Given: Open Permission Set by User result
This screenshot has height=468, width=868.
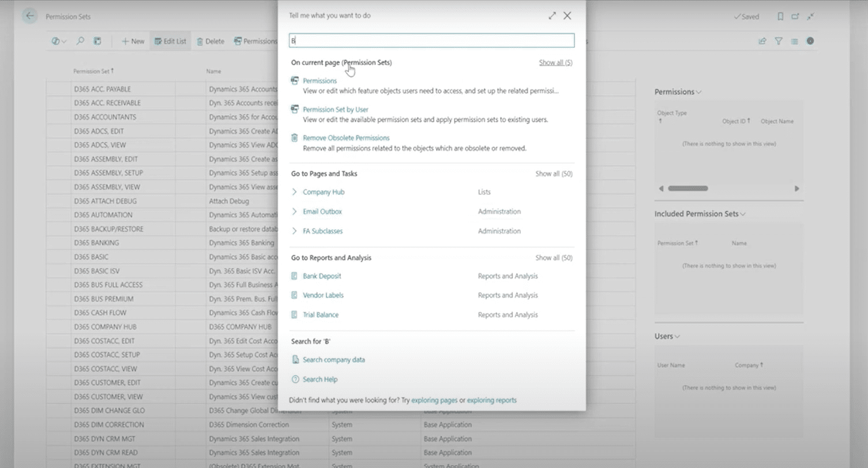Looking at the screenshot, I should point(336,110).
